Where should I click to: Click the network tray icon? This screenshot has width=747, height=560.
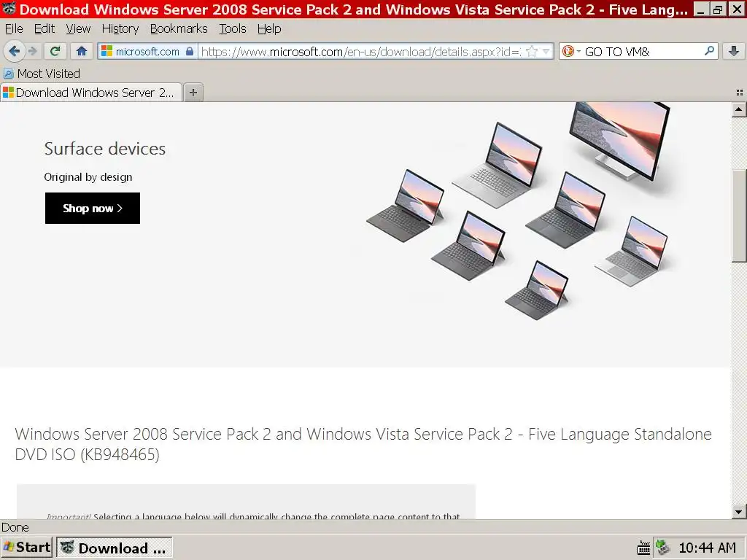coord(662,548)
